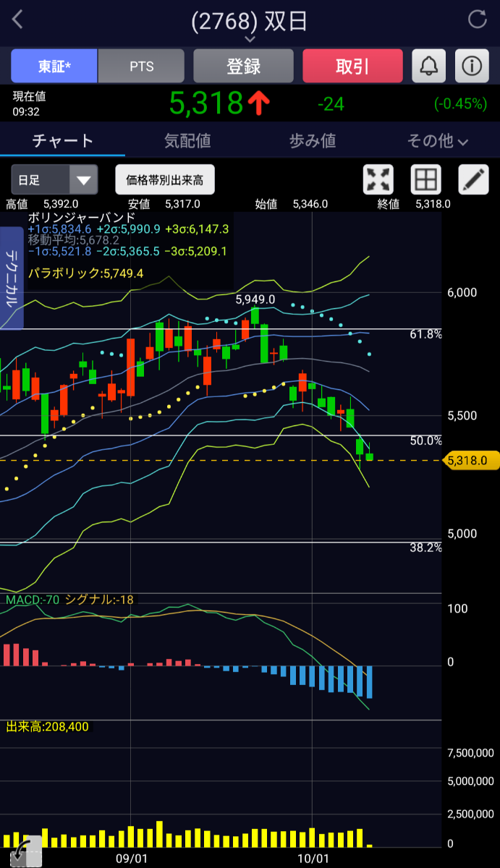500x868 pixels.
Task: Tap the シグナル:-18 label
Action: click(x=99, y=600)
